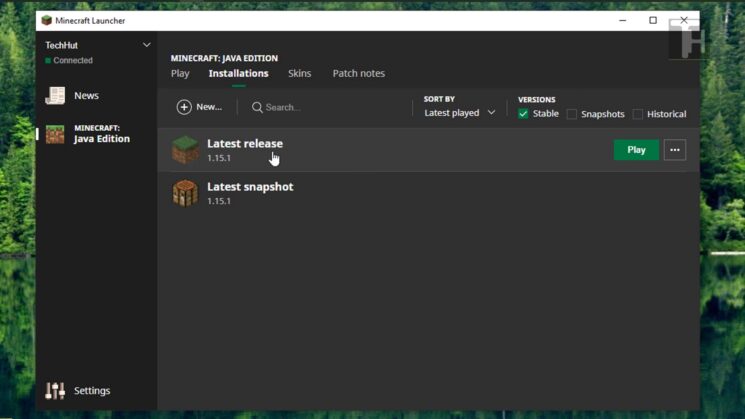The height and width of the screenshot is (419, 745).
Task: Click the 1.15.1 version under Latest snapshot
Action: pyautogui.click(x=219, y=201)
